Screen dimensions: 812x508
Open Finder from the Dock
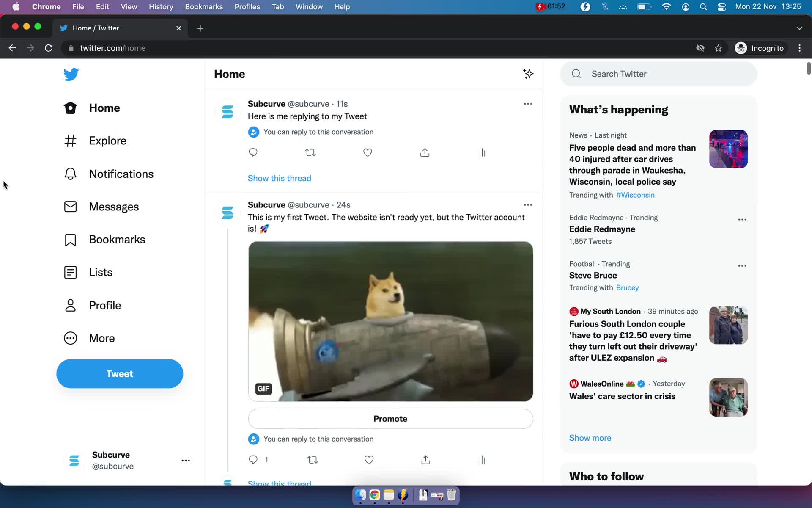pos(360,495)
